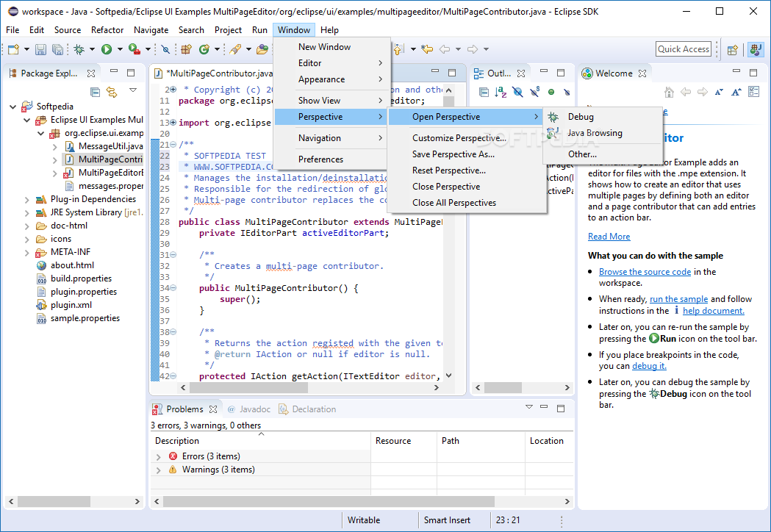Click the Open Perspective icon beside Quick Access
The image size is (771, 532).
tap(733, 49)
